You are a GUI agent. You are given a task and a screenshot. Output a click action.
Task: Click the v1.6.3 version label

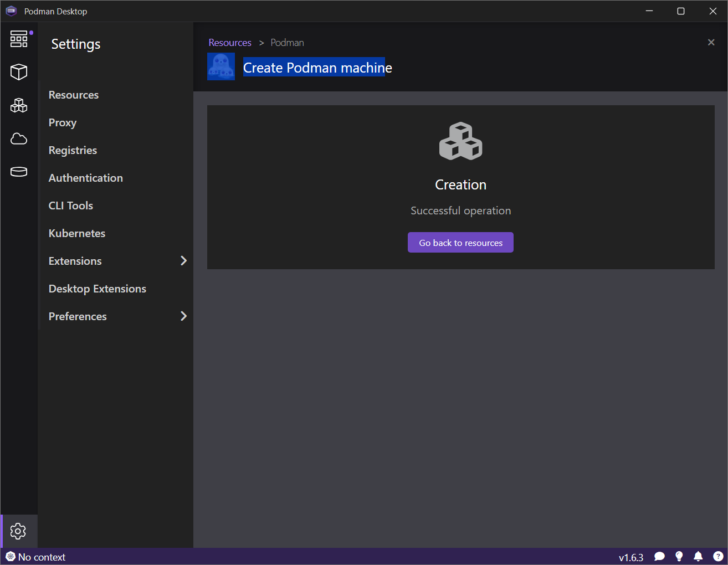[631, 557]
